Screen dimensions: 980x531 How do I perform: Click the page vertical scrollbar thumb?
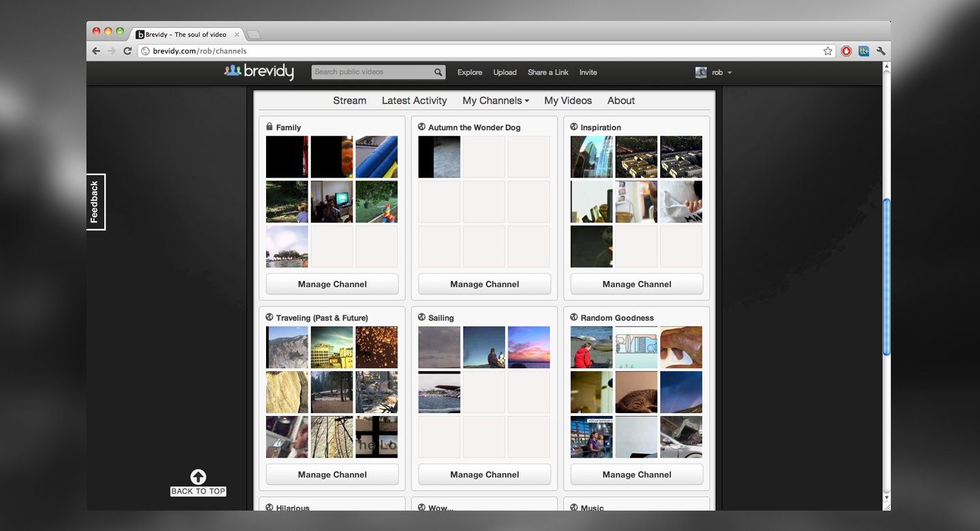886,276
